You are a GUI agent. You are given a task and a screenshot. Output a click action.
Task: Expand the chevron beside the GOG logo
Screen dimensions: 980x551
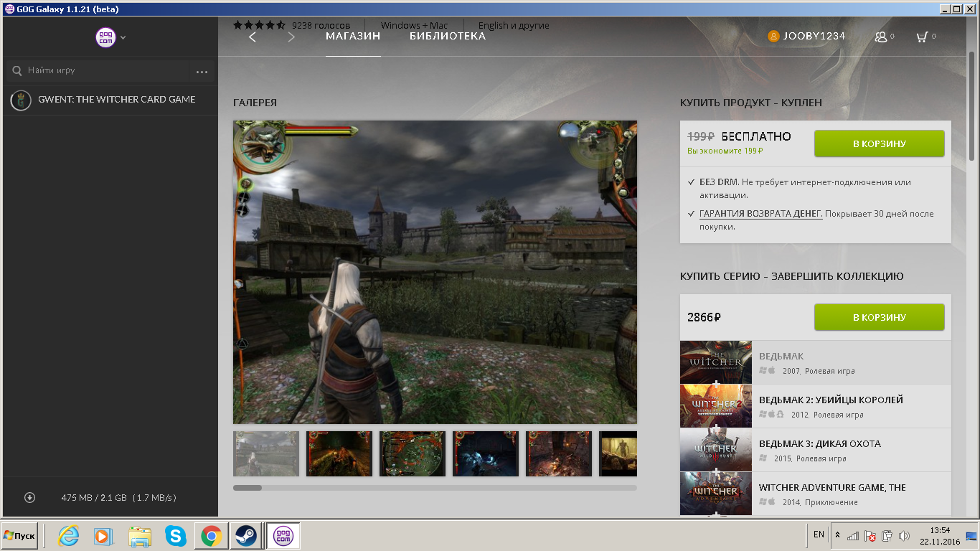pos(123,37)
